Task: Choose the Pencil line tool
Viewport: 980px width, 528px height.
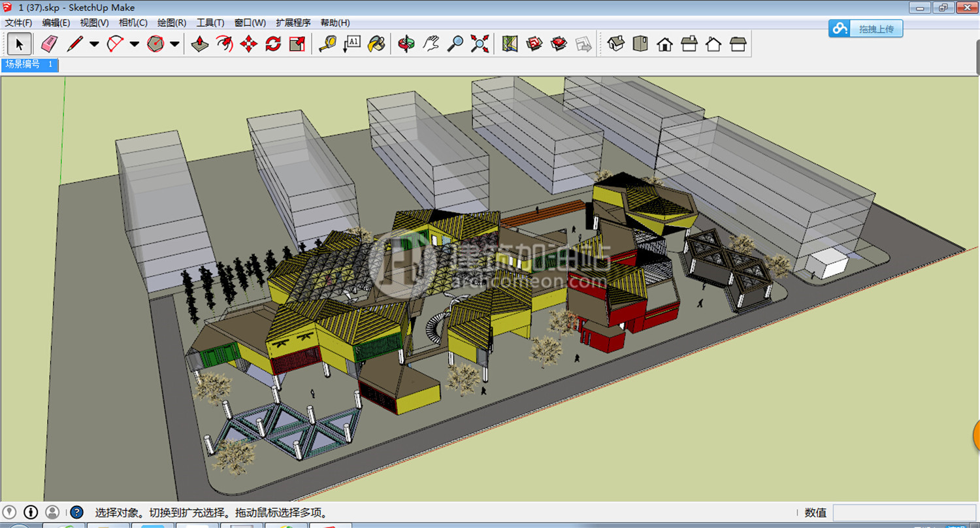Action: 74,44
